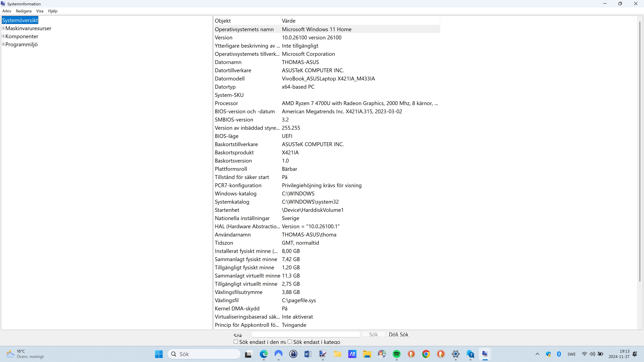Expand the Maskinvaruresurser tree node
Image resolution: width=644 pixels, height=362 pixels.
coord(4,28)
